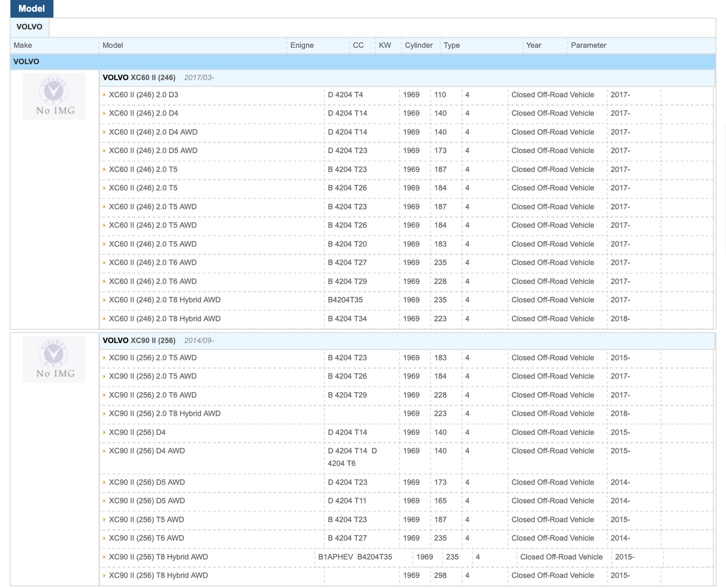Click the orange arrow beside XC60 II 2.0 D3
This screenshot has height=588, width=726.
coord(104,95)
